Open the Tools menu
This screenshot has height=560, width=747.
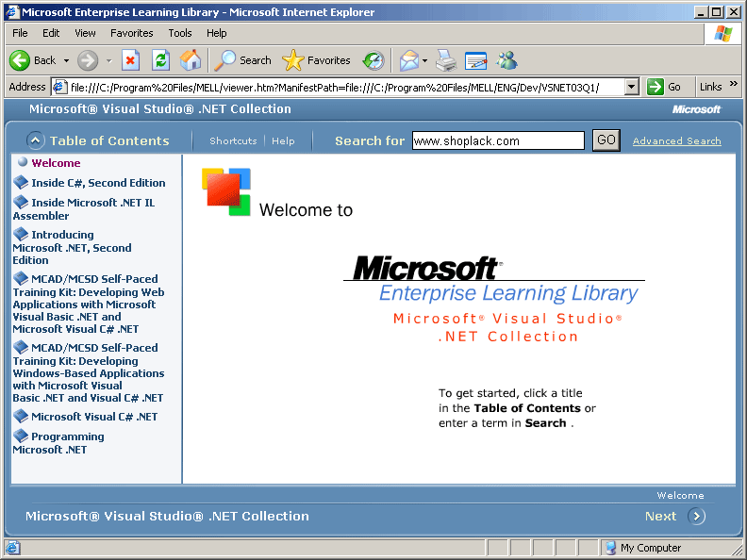point(180,33)
